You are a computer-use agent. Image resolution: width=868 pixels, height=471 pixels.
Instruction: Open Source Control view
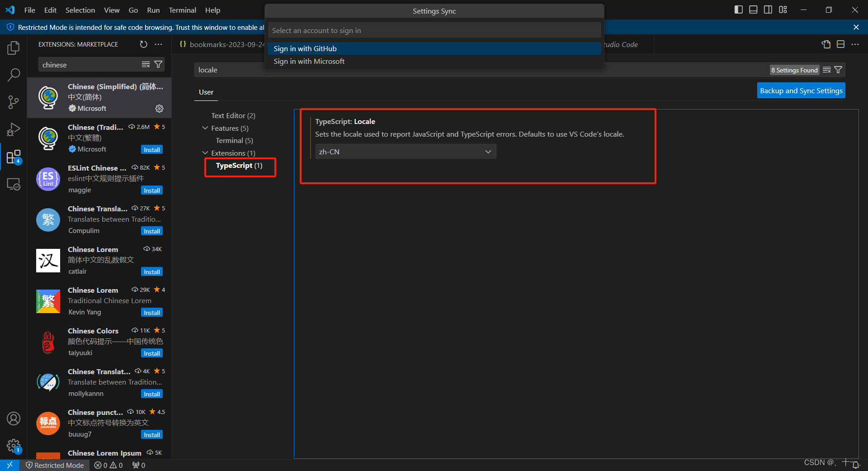pyautogui.click(x=14, y=102)
